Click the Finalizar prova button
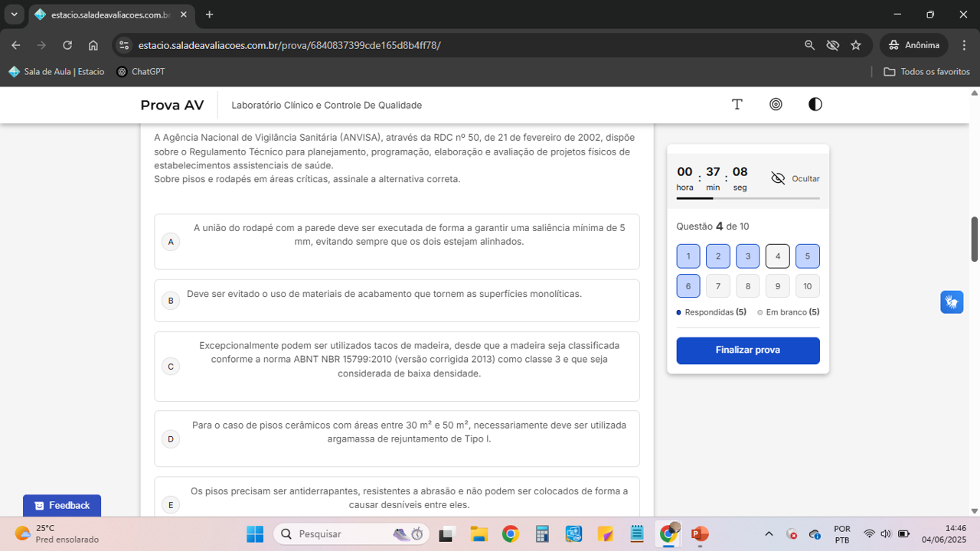The image size is (980, 551). pos(747,350)
